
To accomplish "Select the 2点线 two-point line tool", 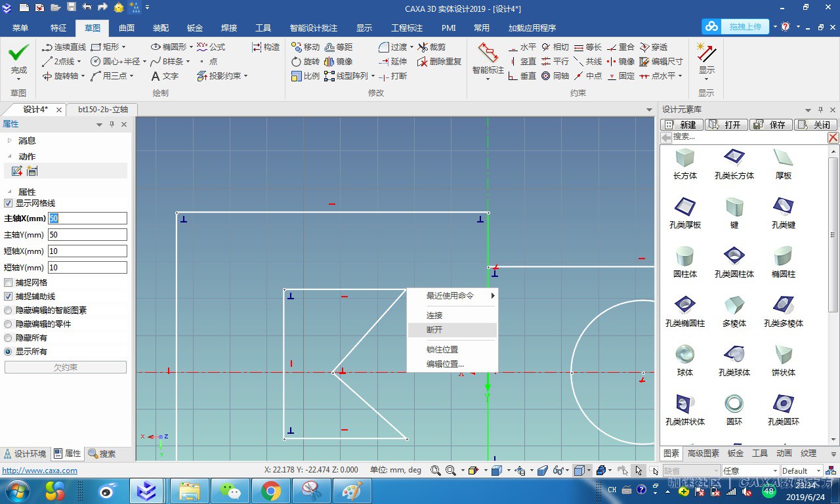I will [x=60, y=62].
